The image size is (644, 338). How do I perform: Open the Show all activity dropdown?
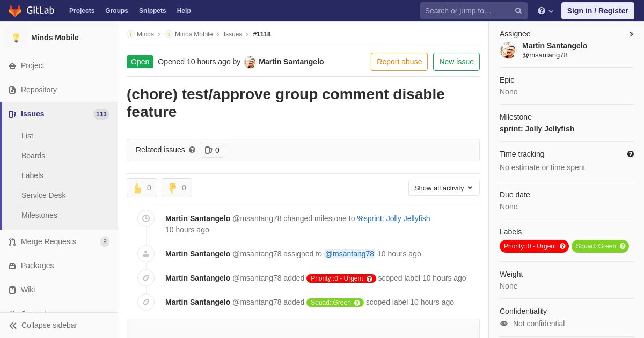click(x=443, y=188)
